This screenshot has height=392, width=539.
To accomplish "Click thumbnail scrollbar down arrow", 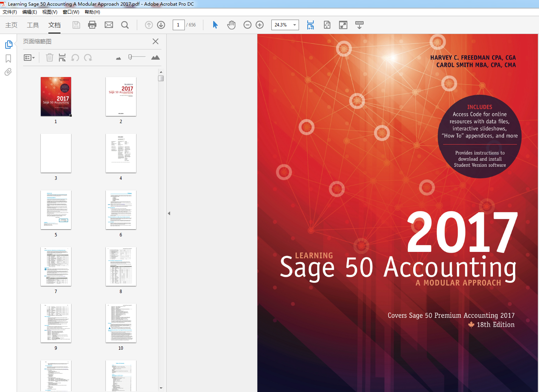I will pos(161,388).
